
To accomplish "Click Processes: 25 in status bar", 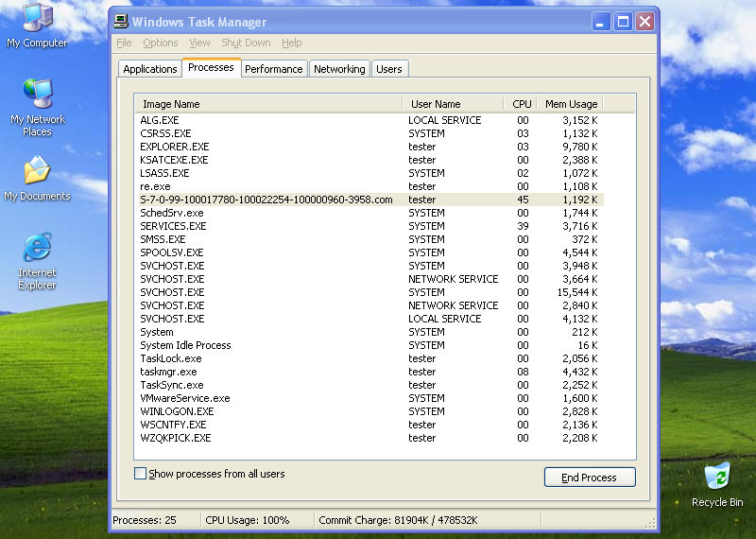I will click(x=145, y=520).
